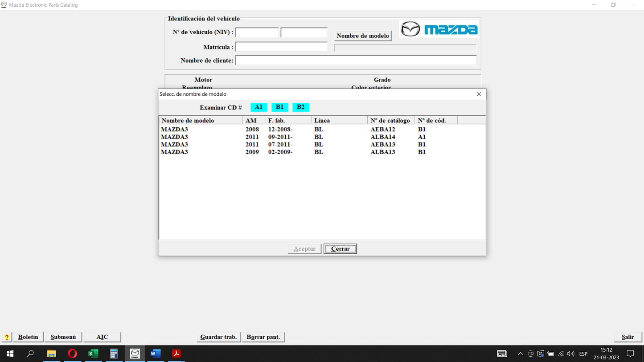Open Windows Start menu
644x362 pixels.
tap(10, 354)
